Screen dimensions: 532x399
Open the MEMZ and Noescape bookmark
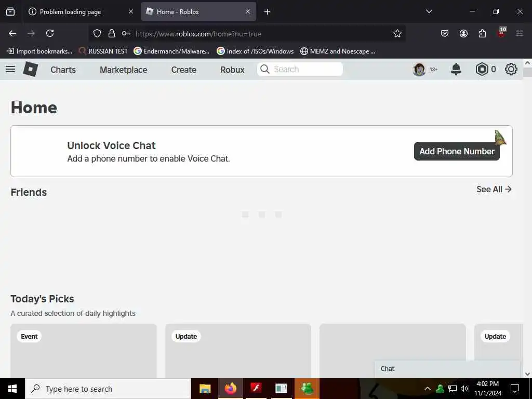(338, 51)
